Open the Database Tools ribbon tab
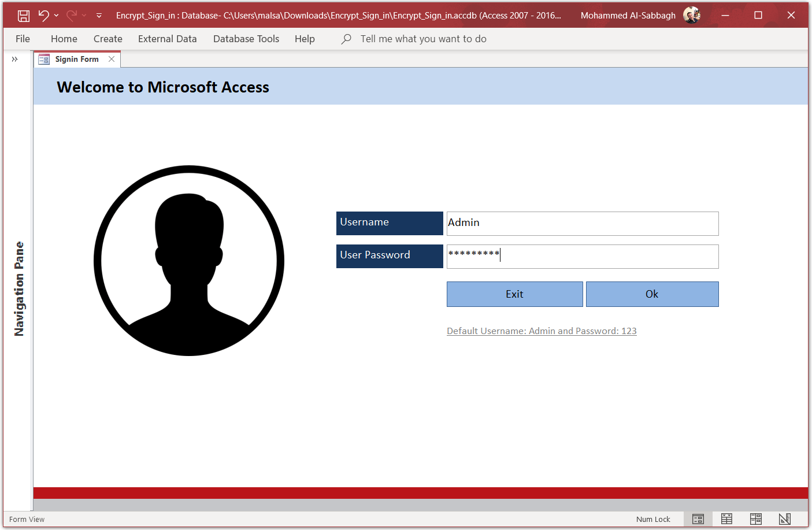Image resolution: width=812 pixels, height=530 pixels. 246,39
